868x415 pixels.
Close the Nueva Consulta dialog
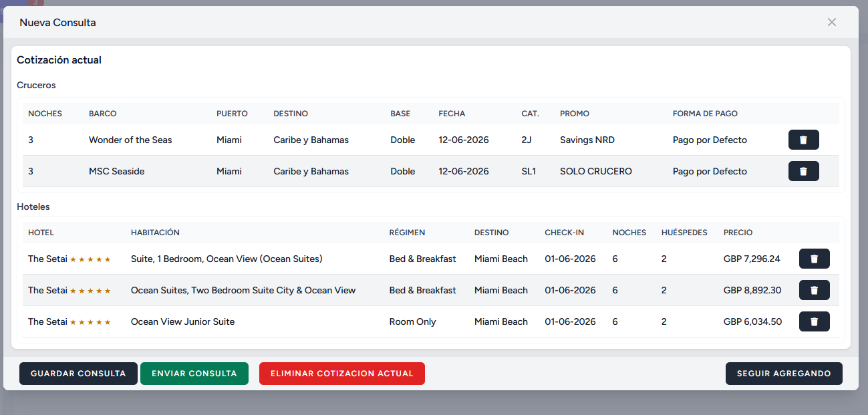tap(831, 22)
